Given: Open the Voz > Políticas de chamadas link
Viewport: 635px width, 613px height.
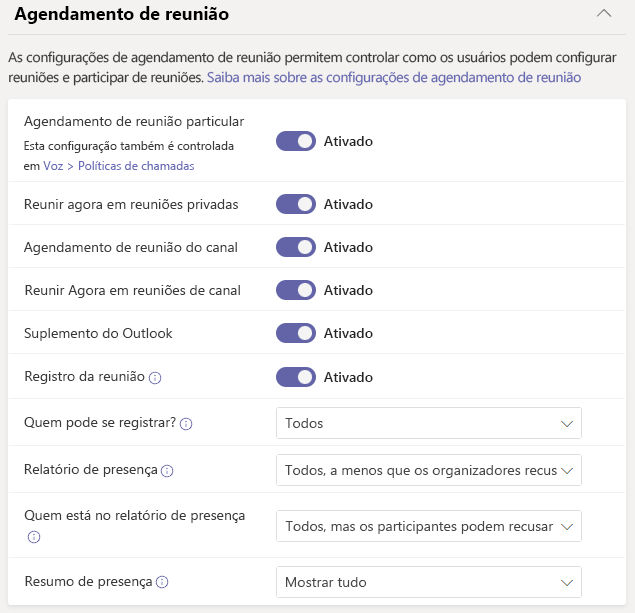Looking at the screenshot, I should (118, 166).
